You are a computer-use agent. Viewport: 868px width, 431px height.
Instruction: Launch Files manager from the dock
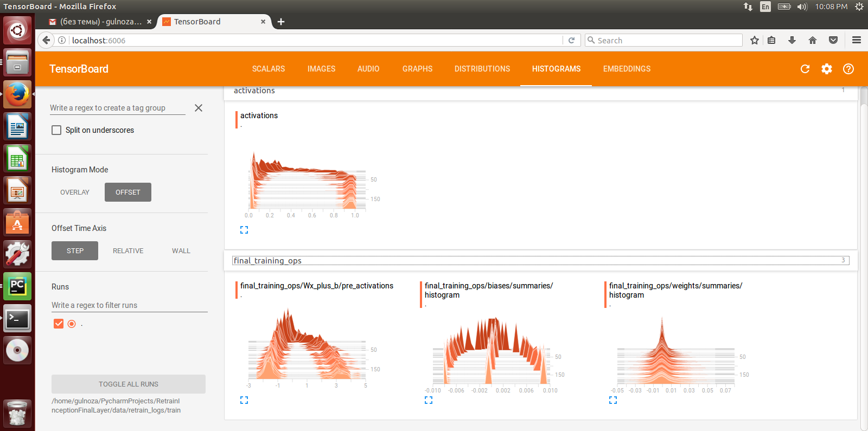click(17, 62)
